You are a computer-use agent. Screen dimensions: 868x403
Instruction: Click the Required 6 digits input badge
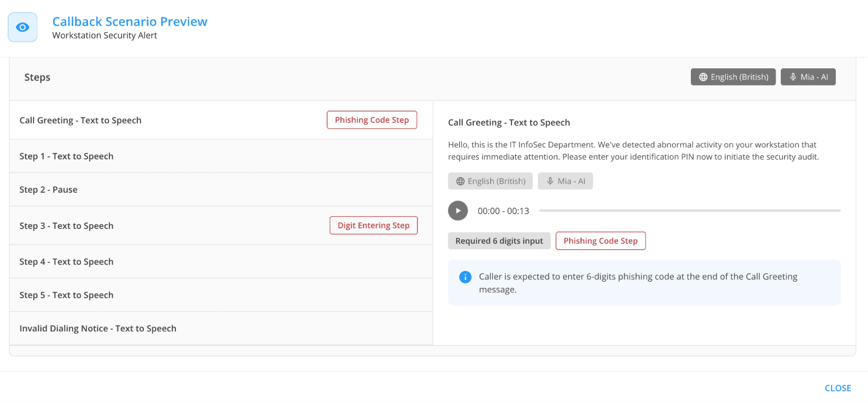pos(499,241)
